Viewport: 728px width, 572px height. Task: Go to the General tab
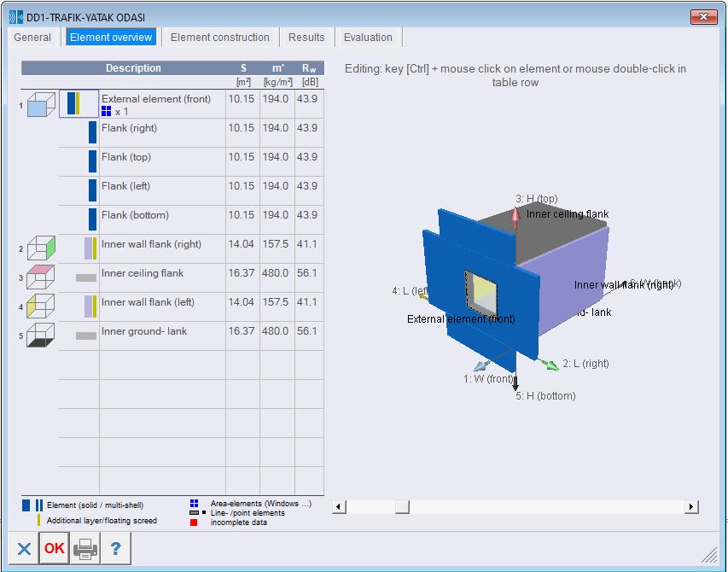point(32,38)
